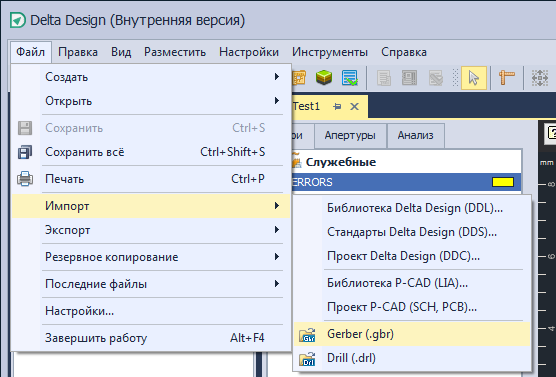Viewport: 556px width, 377px height.
Task: Open the Файл menu
Action: click(30, 52)
